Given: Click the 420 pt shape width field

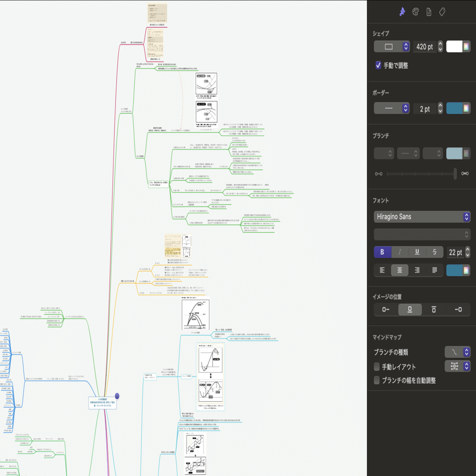Looking at the screenshot, I should [425, 47].
